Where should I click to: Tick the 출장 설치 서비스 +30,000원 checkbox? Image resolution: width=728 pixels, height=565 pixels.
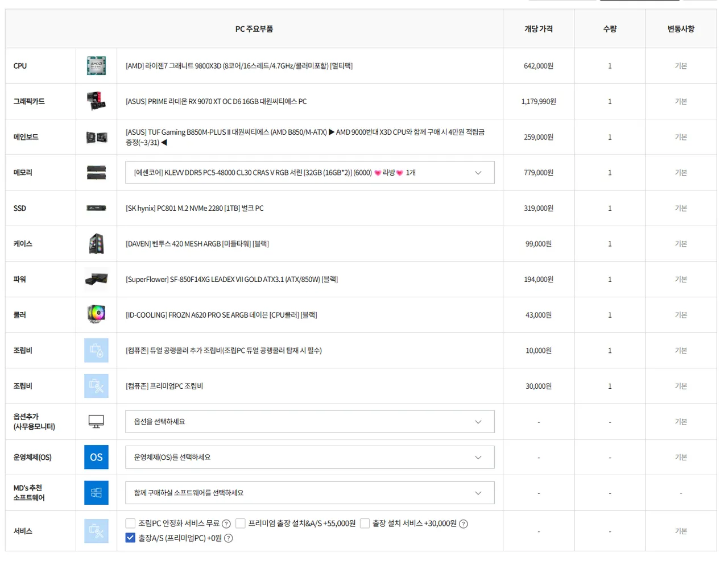point(365,524)
